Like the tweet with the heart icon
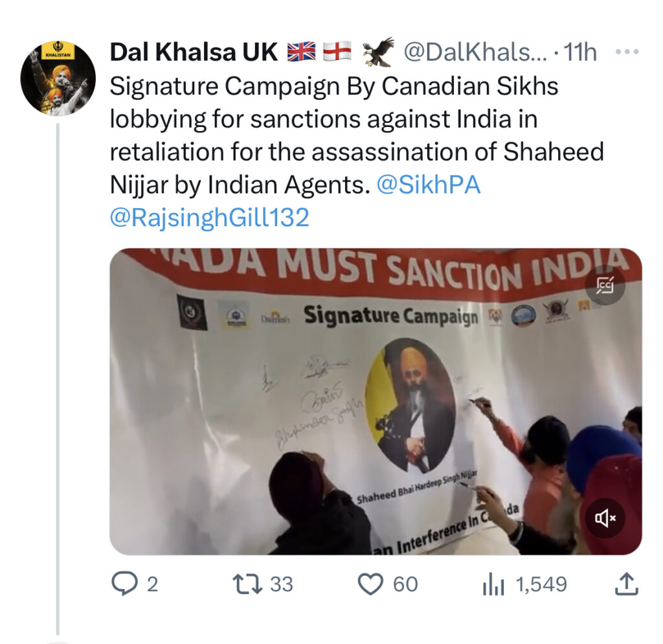Screen dimensions: 663x644 pyautogui.click(x=370, y=584)
